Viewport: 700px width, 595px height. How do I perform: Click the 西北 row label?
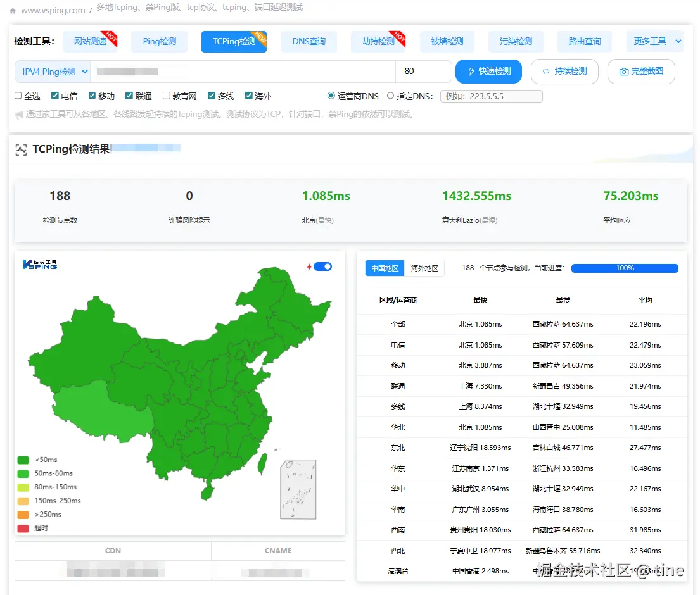[398, 551]
